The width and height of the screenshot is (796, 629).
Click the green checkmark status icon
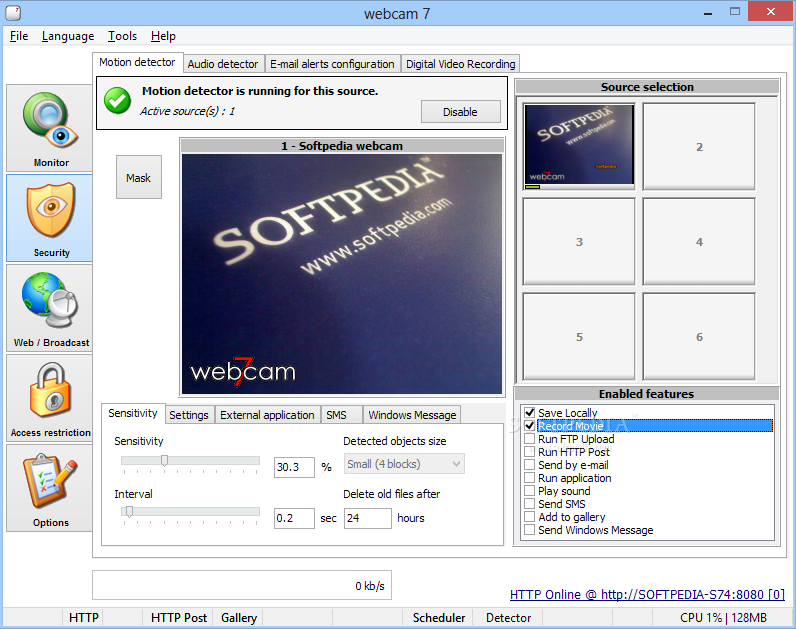[117, 101]
